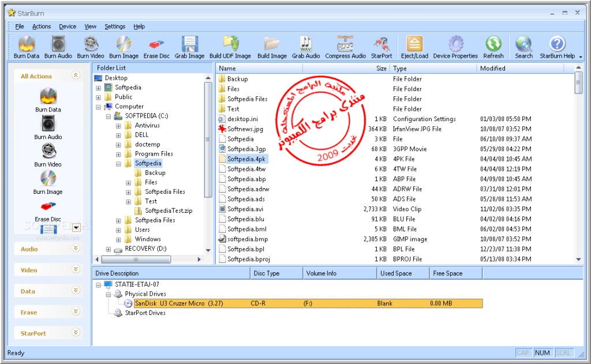The height and width of the screenshot is (364, 591).
Task: Choose Burn Data in All Actions panel
Action: point(48,100)
